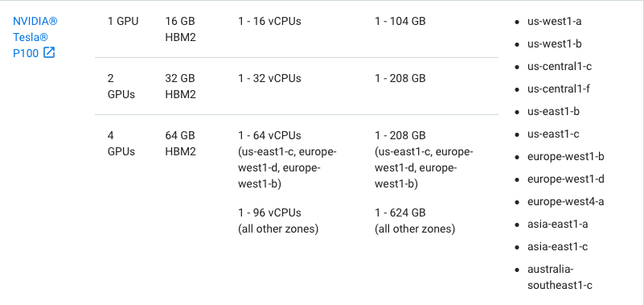Click the 16 GB HBM2 cell
Screen dimensions: 644x305
(180, 29)
